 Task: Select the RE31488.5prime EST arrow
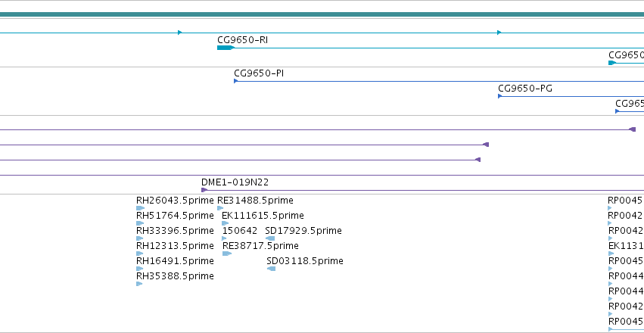pos(220,208)
